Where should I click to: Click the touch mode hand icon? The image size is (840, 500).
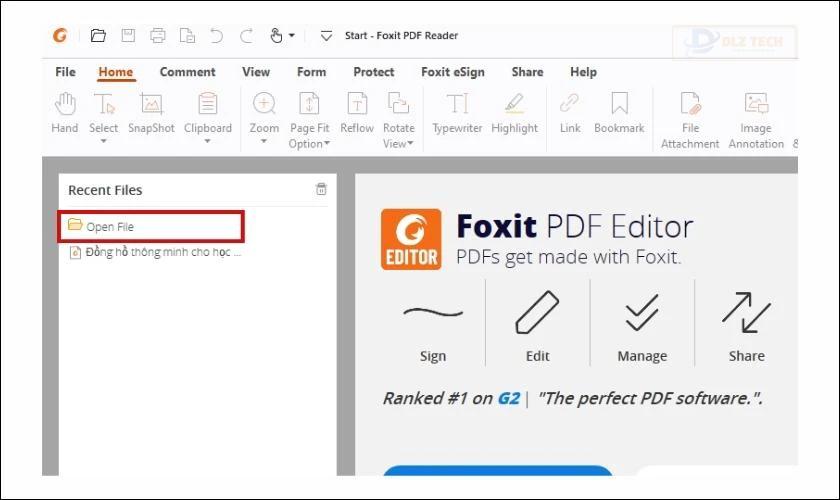276,35
